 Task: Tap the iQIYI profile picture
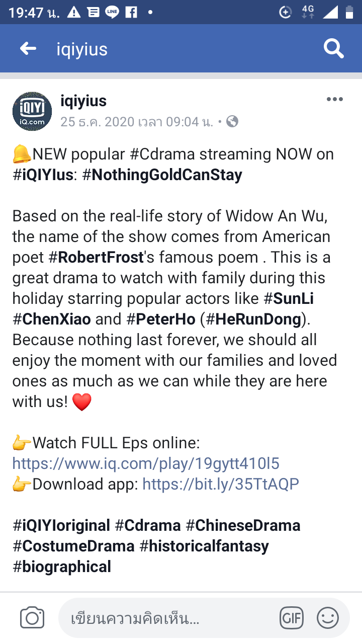click(x=32, y=111)
